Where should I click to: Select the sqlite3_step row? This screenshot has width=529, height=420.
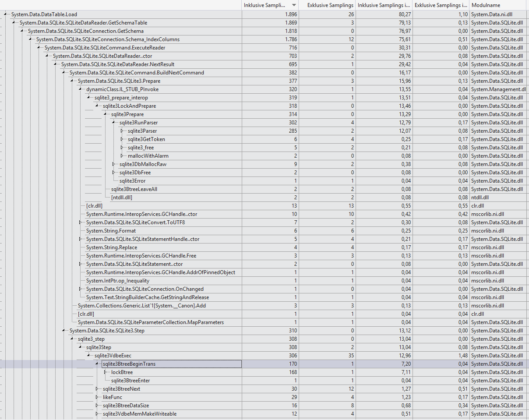[x=91, y=339]
